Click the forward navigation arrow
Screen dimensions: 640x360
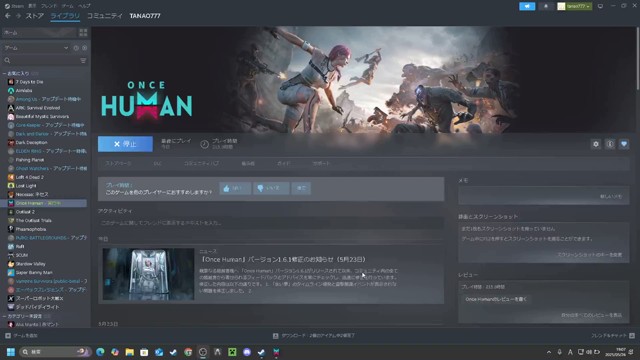point(18,16)
